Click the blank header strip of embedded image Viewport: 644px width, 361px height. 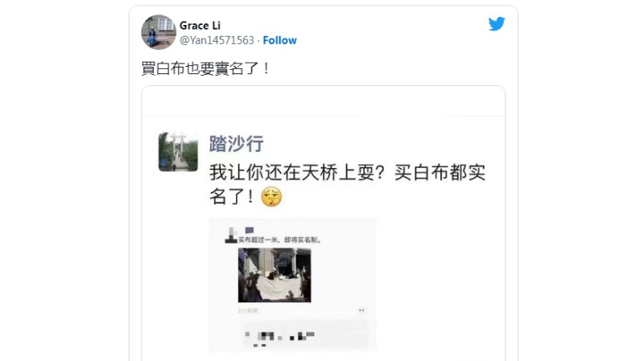324,101
